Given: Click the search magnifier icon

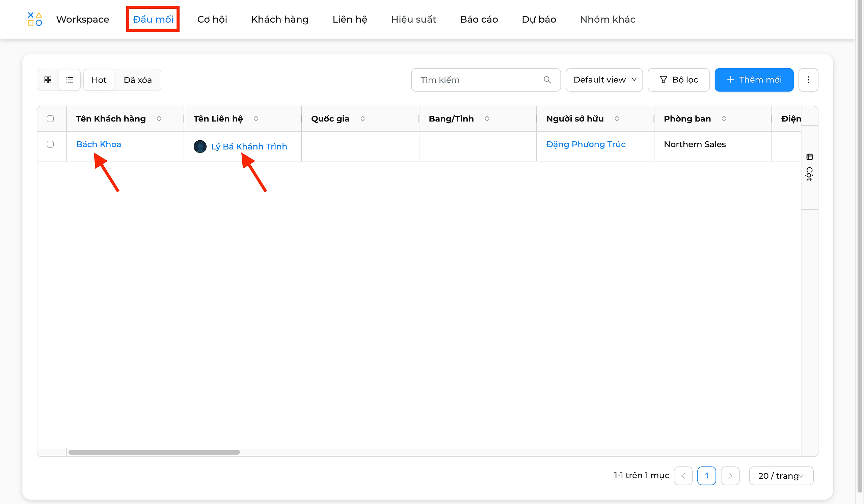Looking at the screenshot, I should [x=547, y=80].
